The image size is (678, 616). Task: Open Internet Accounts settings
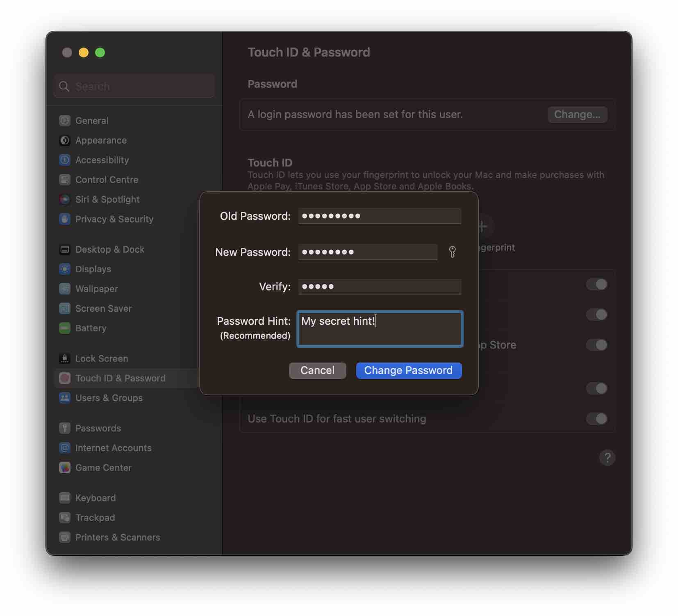[x=113, y=448]
